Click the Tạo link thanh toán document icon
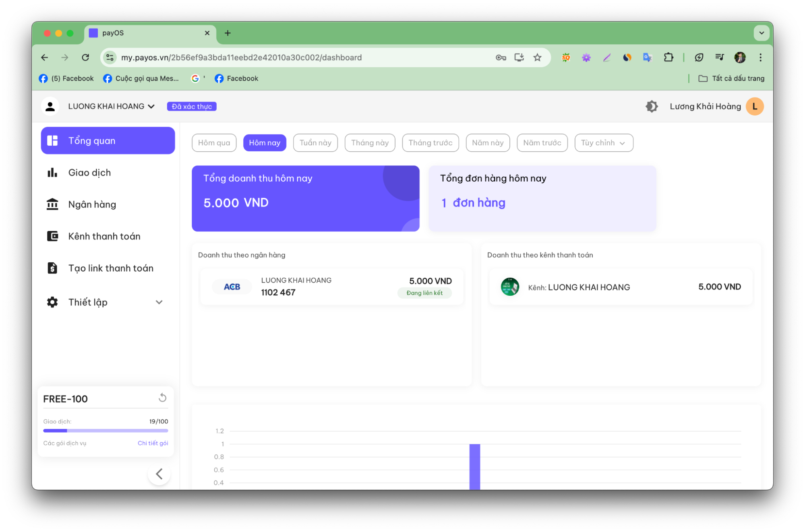Image resolution: width=805 pixels, height=532 pixels. pos(52,268)
